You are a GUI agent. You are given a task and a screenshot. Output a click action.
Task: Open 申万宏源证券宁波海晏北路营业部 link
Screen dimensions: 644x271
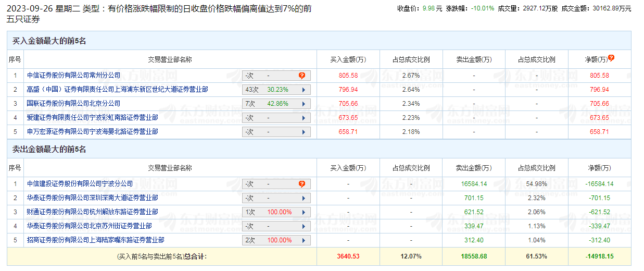pos(92,132)
